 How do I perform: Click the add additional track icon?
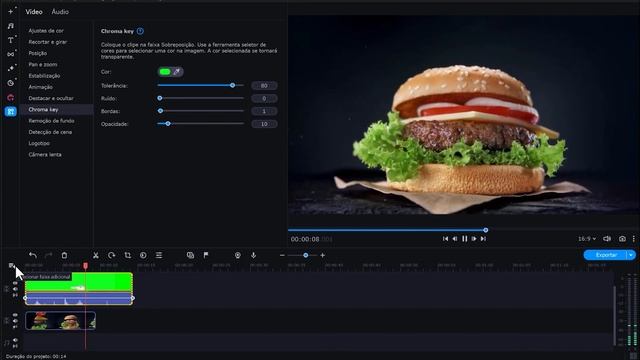[x=11, y=266]
